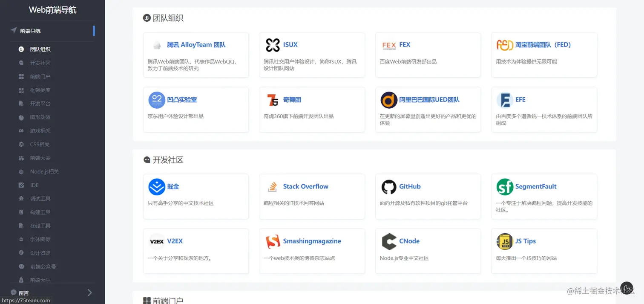The image size is (644, 304).
Task: Select 框架类库 in sidebar menu
Action: [x=40, y=90]
